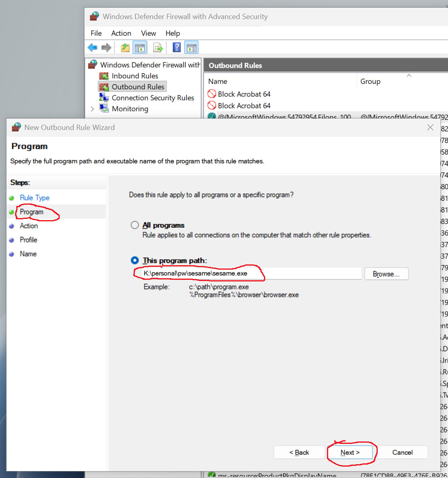The width and height of the screenshot is (448, 478).
Task: Click the Forward arrow toolbar icon
Action: click(106, 48)
